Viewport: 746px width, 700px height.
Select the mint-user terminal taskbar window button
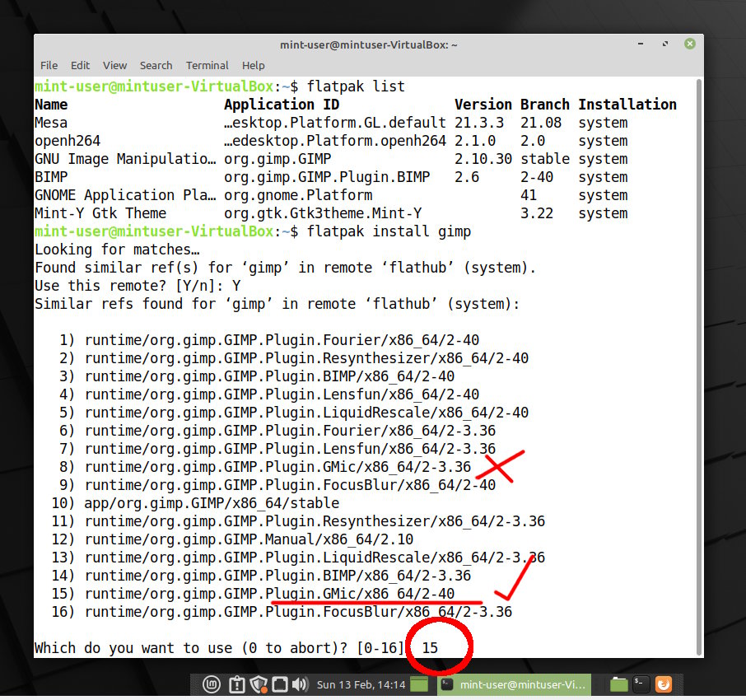point(514,684)
